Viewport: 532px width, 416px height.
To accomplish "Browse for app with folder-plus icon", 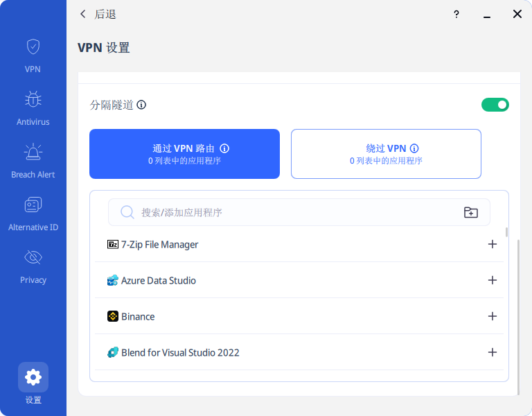I will point(470,212).
